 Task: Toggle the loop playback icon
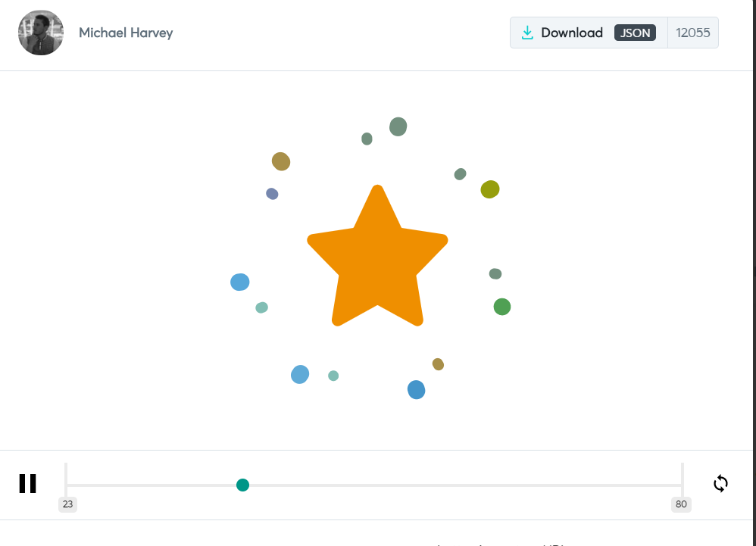coord(720,483)
